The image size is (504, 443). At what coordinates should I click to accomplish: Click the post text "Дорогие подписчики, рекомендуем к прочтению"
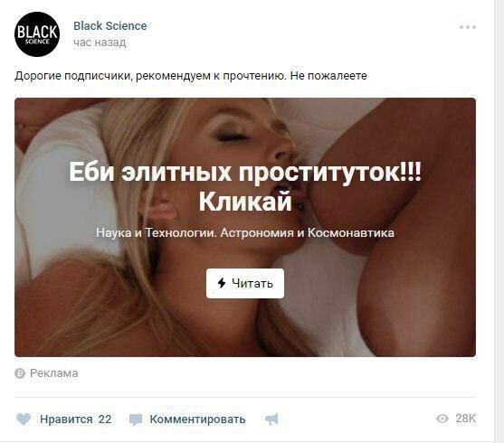pos(150,76)
